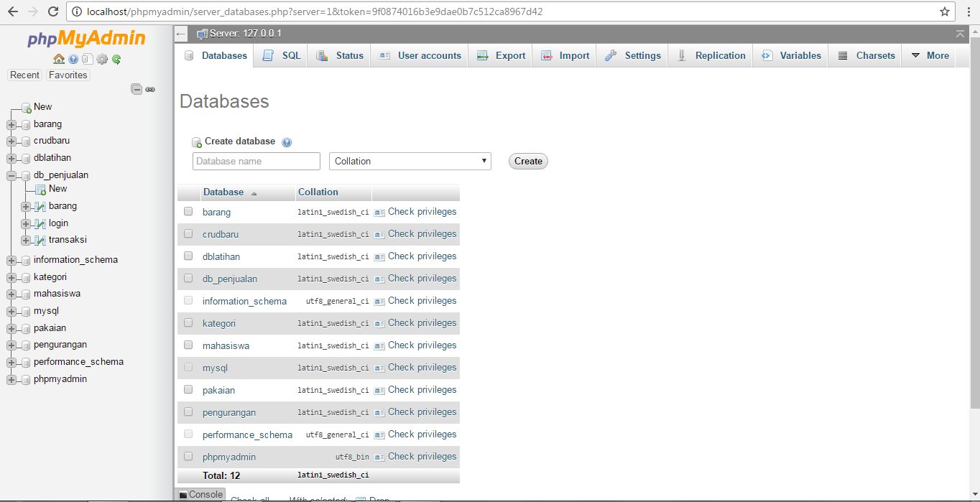Viewport: 980px width, 502px height.
Task: Click the Create database icon beside its label
Action: [197, 142]
